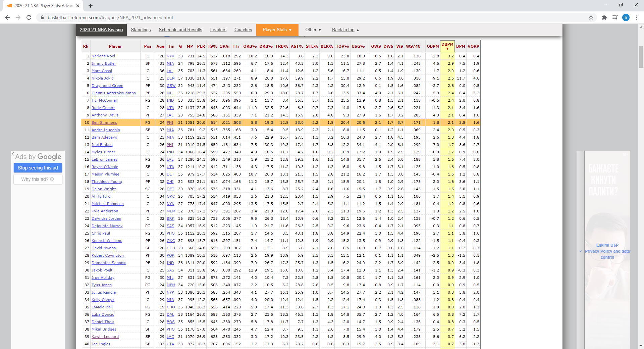Screen dimensions: 644x349
Task: Bookmark this page with star icon
Action: [591, 17]
